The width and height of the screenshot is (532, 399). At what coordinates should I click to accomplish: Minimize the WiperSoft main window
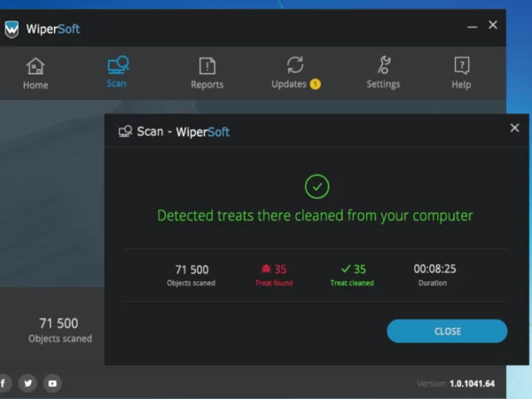click(473, 26)
